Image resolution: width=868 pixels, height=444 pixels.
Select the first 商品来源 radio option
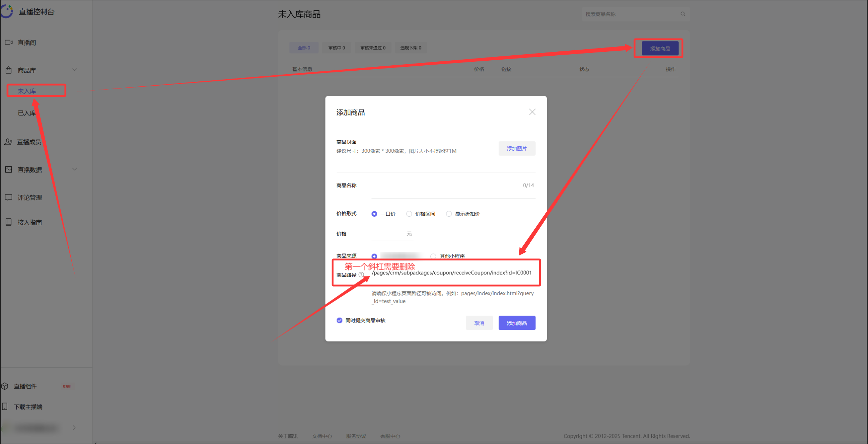pyautogui.click(x=374, y=256)
